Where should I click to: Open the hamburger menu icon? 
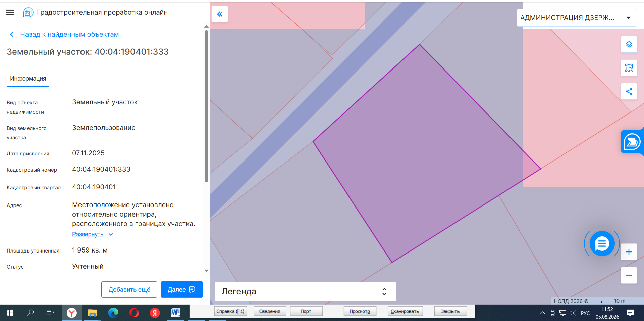click(10, 12)
